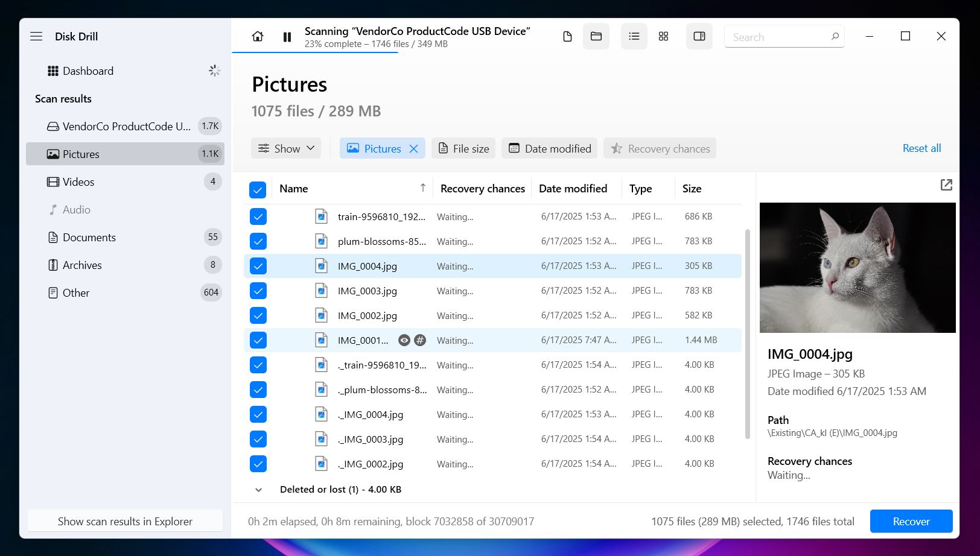Click the file icon of ._plum-blossoms-8
This screenshot has height=556, width=980.
pyautogui.click(x=322, y=390)
